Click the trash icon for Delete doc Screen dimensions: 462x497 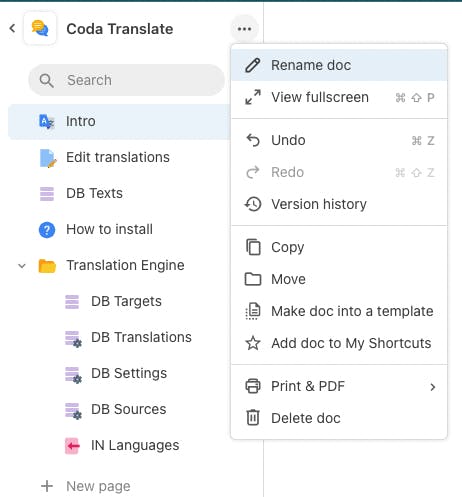[x=253, y=418]
